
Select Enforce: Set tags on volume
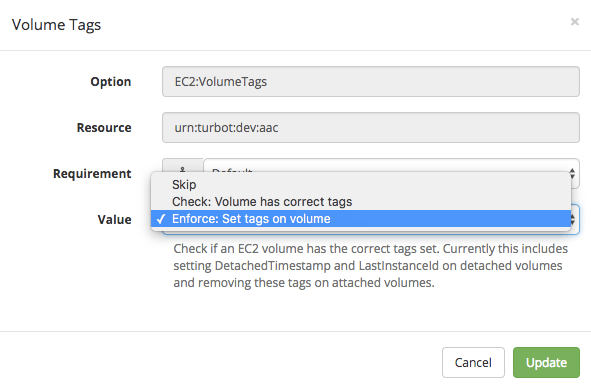coord(361,219)
